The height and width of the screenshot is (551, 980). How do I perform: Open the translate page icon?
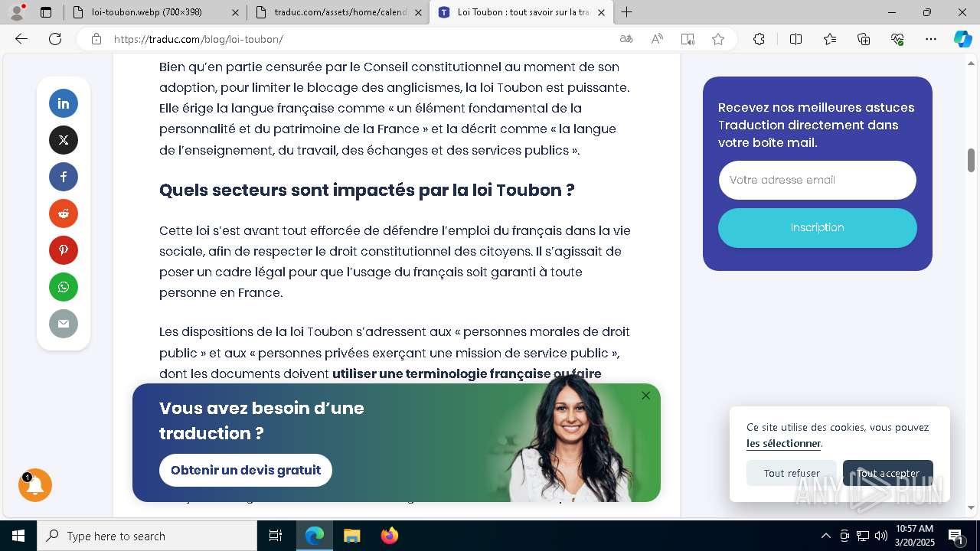click(626, 39)
